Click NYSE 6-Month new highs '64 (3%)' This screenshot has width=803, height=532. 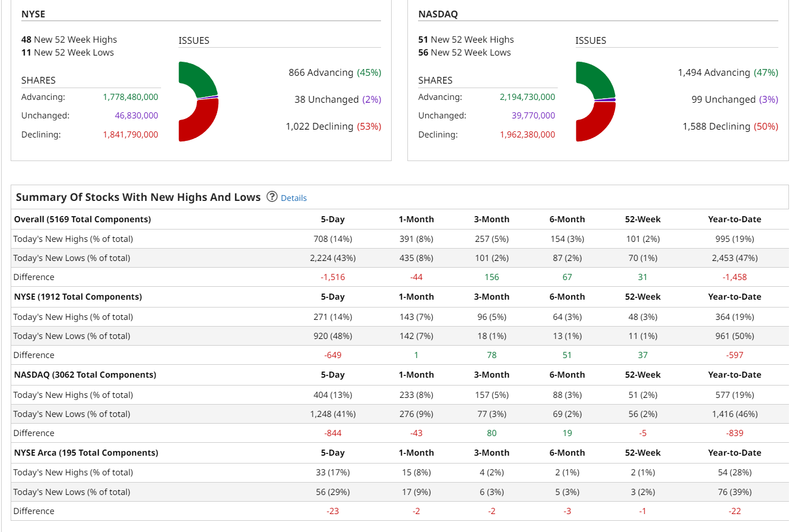pos(567,317)
